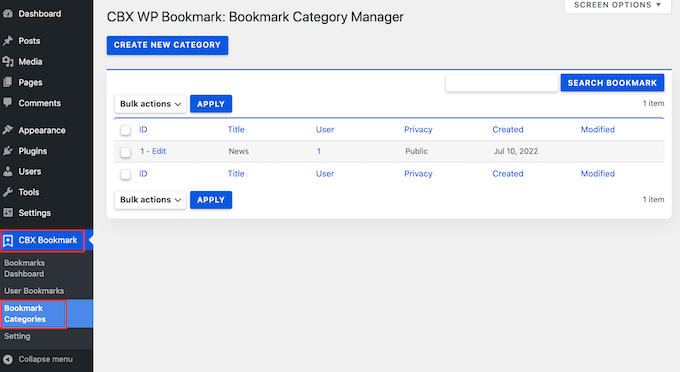Open the Comments menu item

(39, 103)
